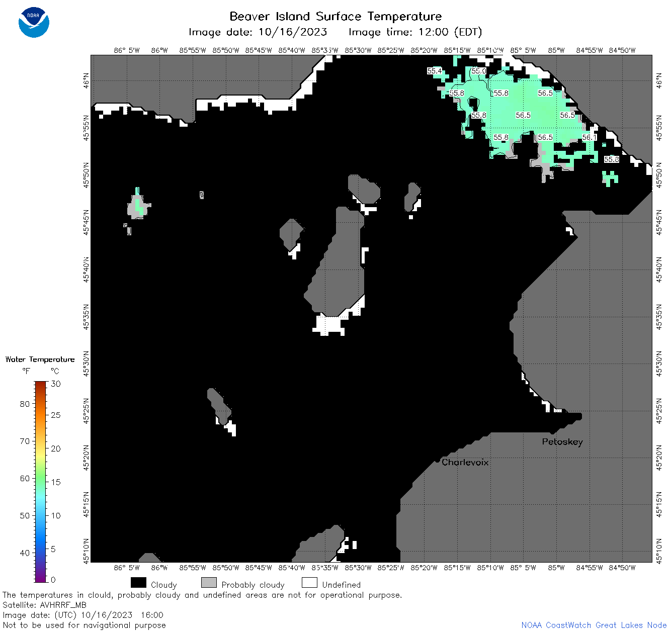The image size is (672, 633).
Task: Click the 20 Celsius tick label
Action: tap(56, 448)
